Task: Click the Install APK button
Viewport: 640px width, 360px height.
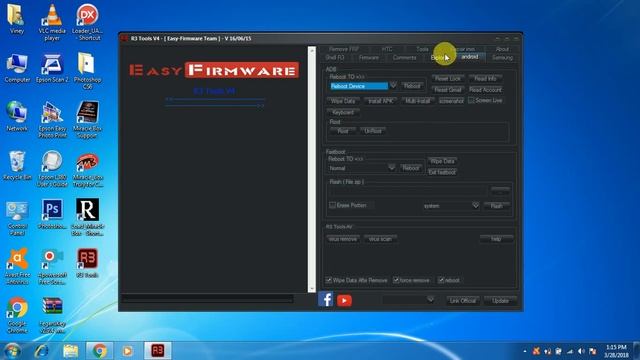Action: click(x=380, y=101)
